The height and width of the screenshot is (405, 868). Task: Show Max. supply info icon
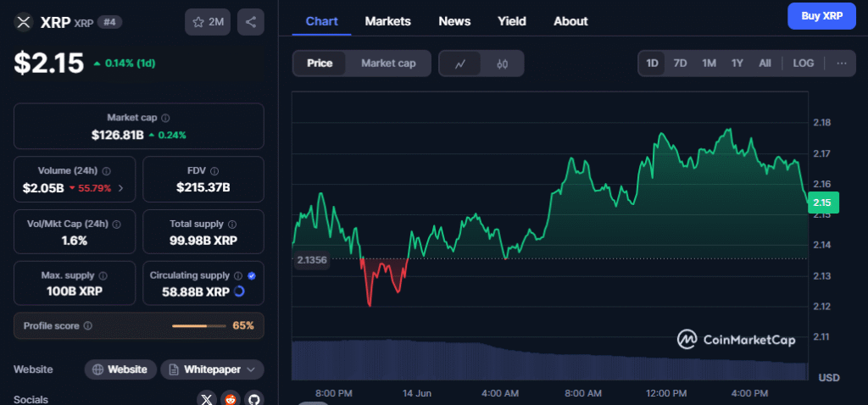pos(103,275)
